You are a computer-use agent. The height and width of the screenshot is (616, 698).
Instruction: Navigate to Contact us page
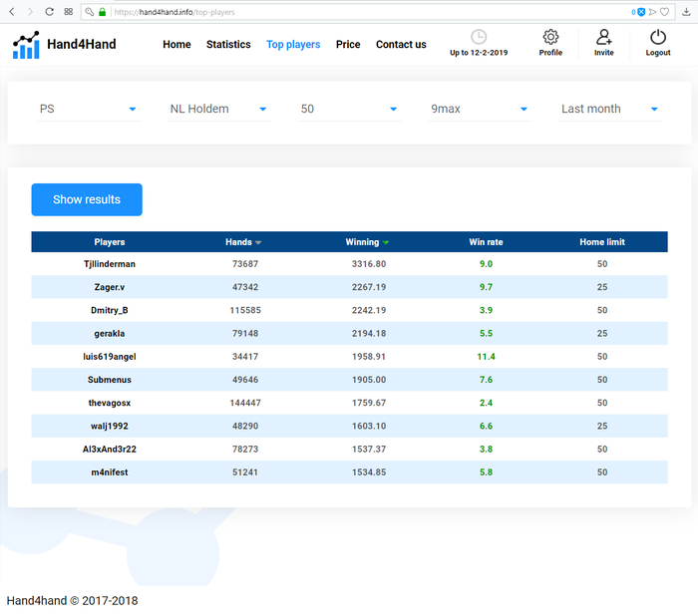click(401, 45)
